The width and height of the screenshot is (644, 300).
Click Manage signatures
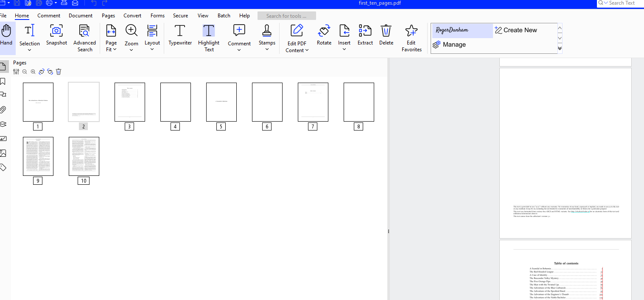[x=449, y=44]
